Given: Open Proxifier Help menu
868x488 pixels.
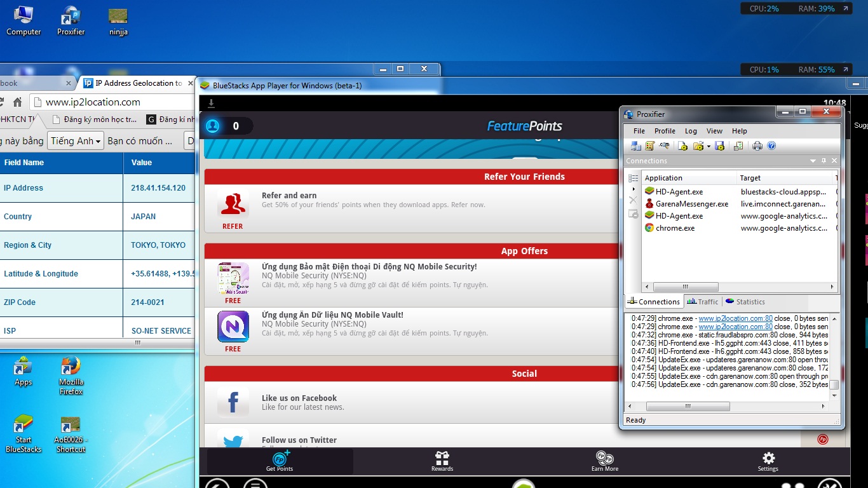Looking at the screenshot, I should pos(739,131).
